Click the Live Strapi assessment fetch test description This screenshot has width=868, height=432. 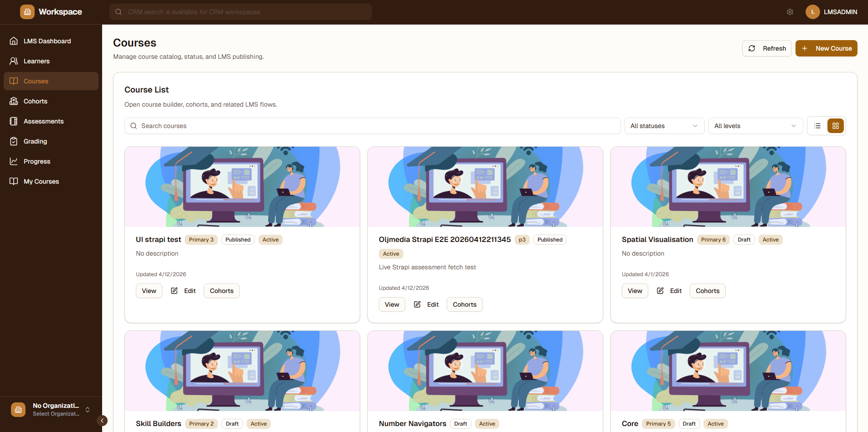point(427,267)
